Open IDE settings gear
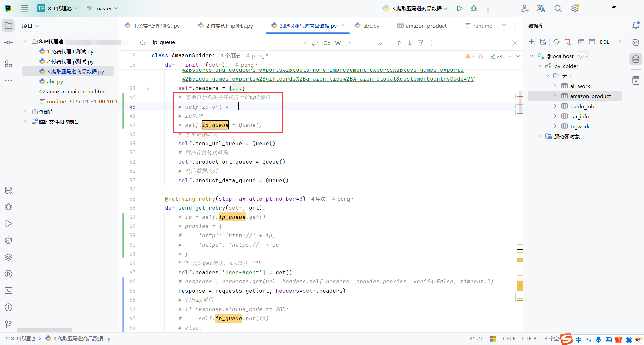 575,8
